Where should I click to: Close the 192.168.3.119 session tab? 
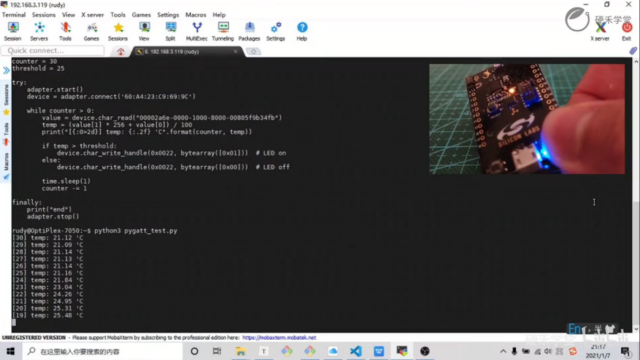coord(236,51)
